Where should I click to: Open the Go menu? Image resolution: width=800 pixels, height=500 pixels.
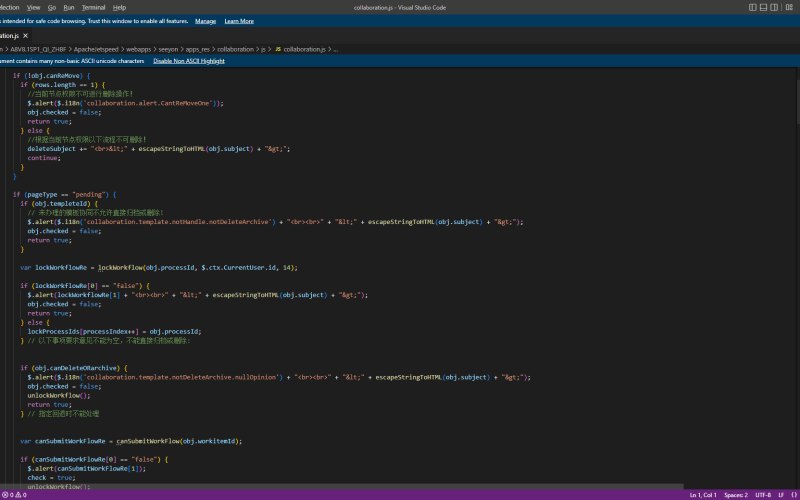pos(52,8)
